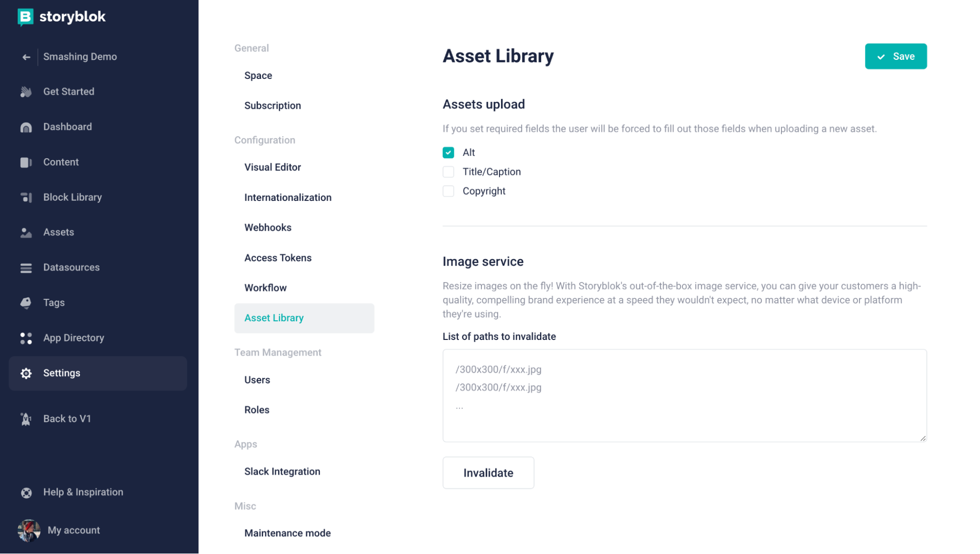
Task: Open the Dashboard
Action: tap(67, 126)
